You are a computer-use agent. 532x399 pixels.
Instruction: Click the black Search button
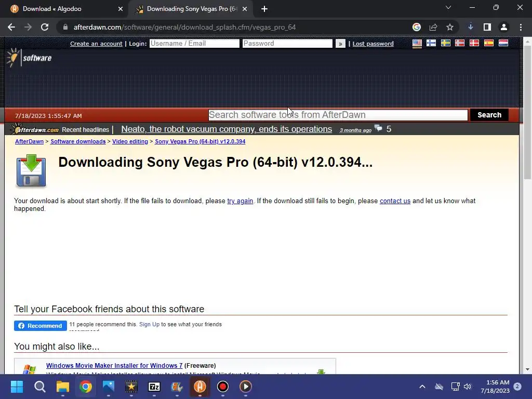click(489, 115)
